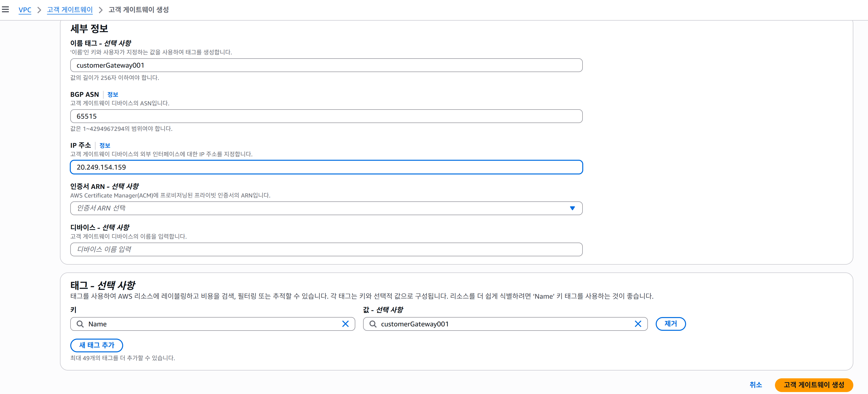Screen dimensions: 868x394
Task: Open 정보 link next to IP 주소
Action: tap(105, 145)
